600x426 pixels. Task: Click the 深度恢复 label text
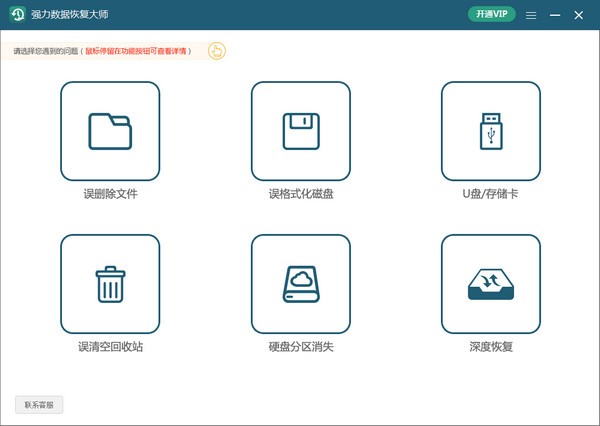click(491, 347)
